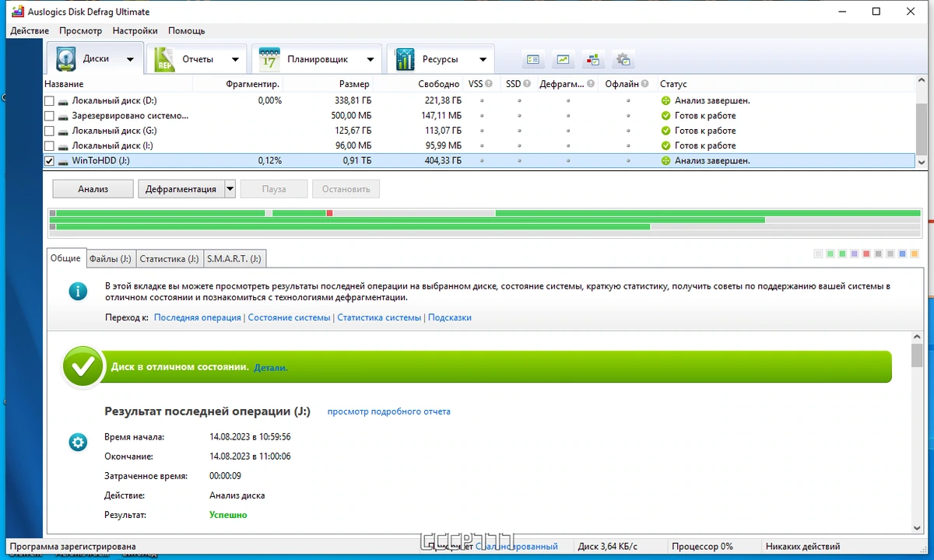
Task: Click the green check status icon of disk (G:)
Action: tap(665, 131)
